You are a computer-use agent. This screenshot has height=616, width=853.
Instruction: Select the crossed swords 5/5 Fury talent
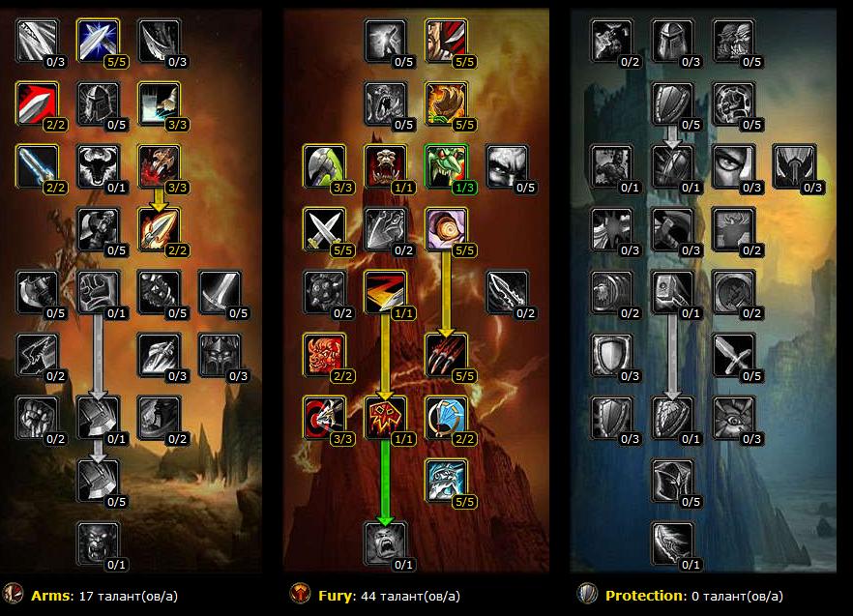pos(324,229)
